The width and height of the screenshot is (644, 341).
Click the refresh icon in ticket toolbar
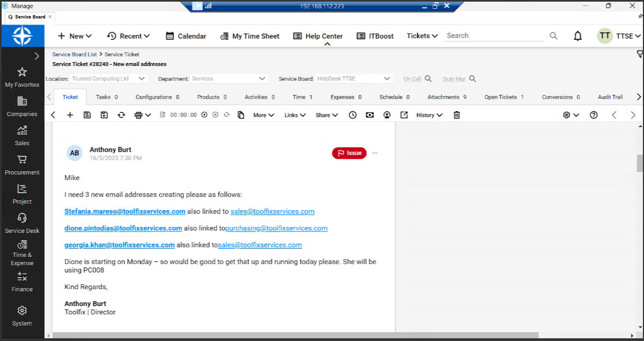click(121, 115)
